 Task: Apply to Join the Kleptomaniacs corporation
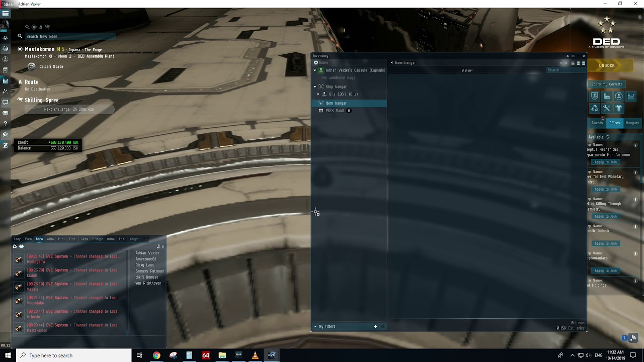tap(605, 270)
